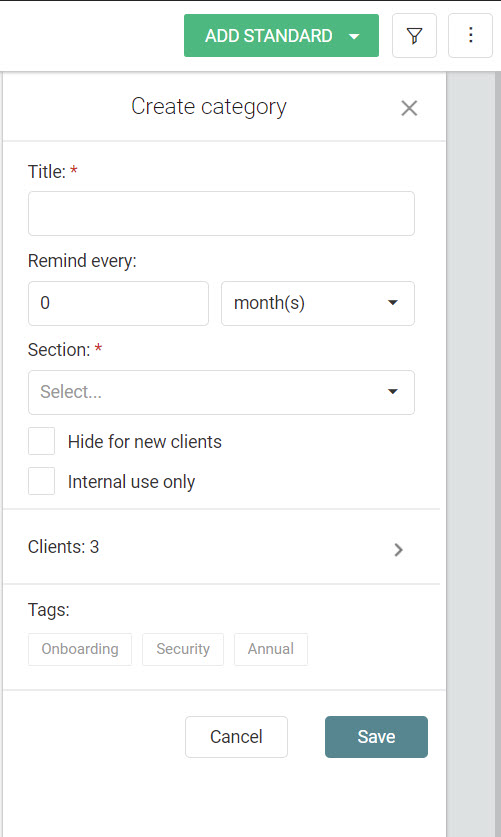
Task: Expand the Clients: 3 chevron arrow
Action: point(398,550)
